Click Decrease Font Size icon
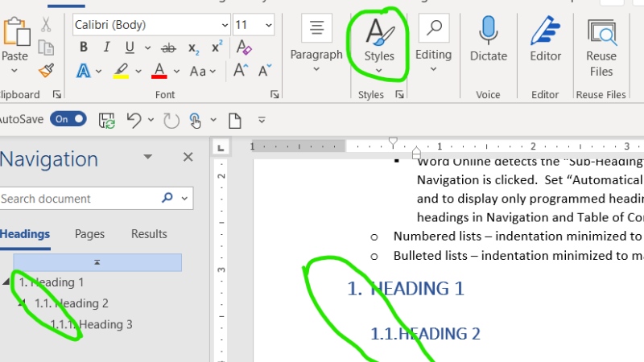The height and width of the screenshot is (362, 644). (265, 71)
